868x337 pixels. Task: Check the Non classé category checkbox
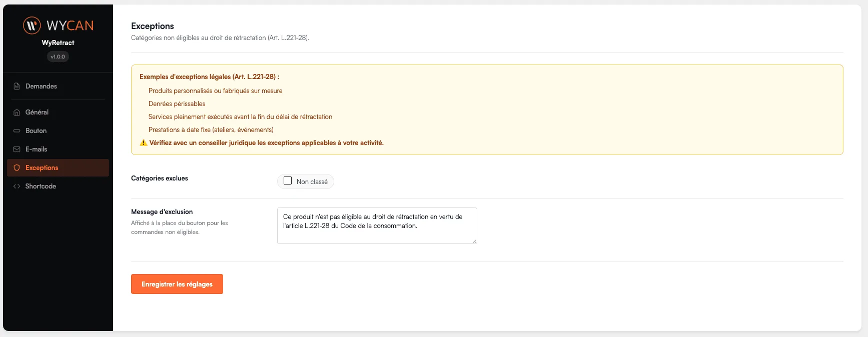pos(288,180)
